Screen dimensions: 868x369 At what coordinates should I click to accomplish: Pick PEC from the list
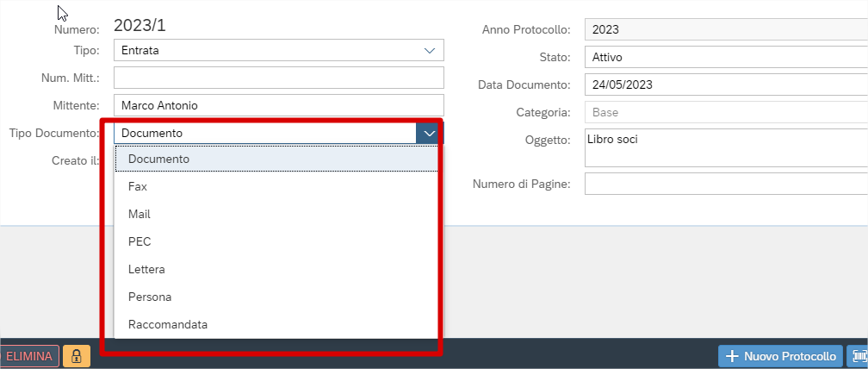point(276,241)
